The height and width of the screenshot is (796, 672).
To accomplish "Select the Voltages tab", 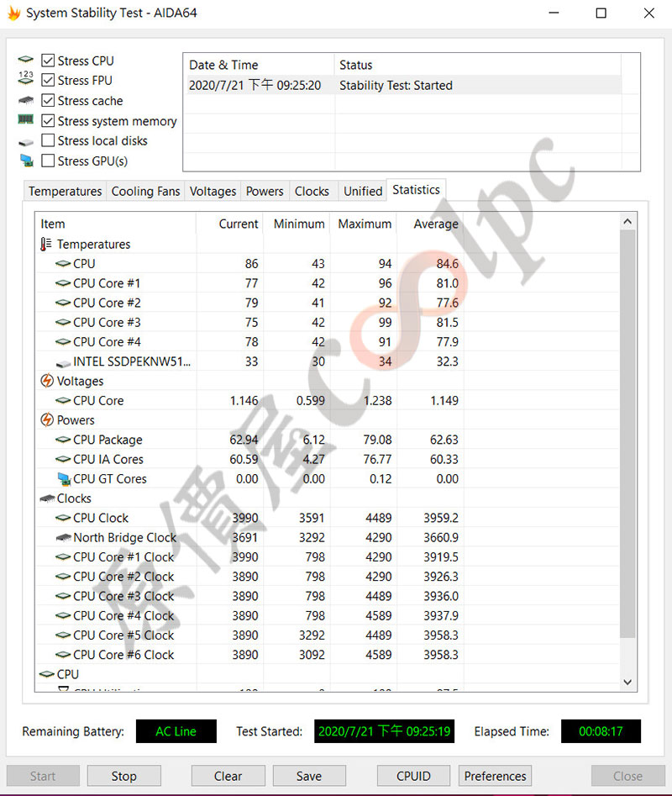I will (x=213, y=192).
